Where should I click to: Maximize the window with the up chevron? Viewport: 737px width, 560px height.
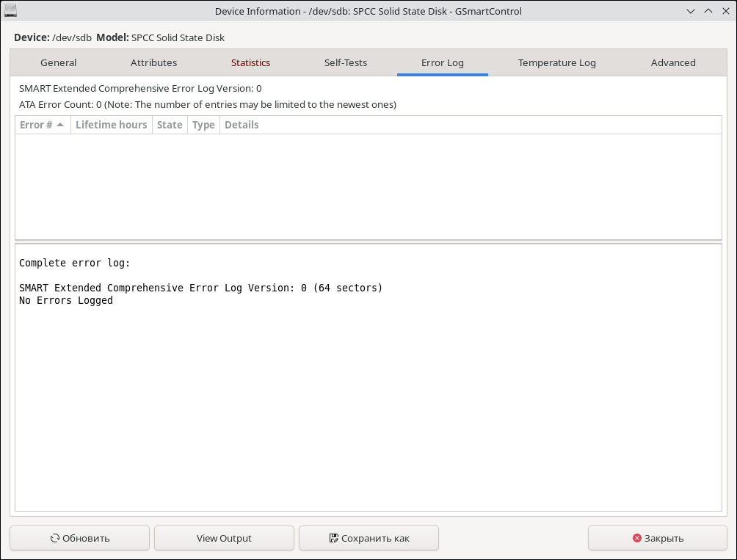(708, 11)
